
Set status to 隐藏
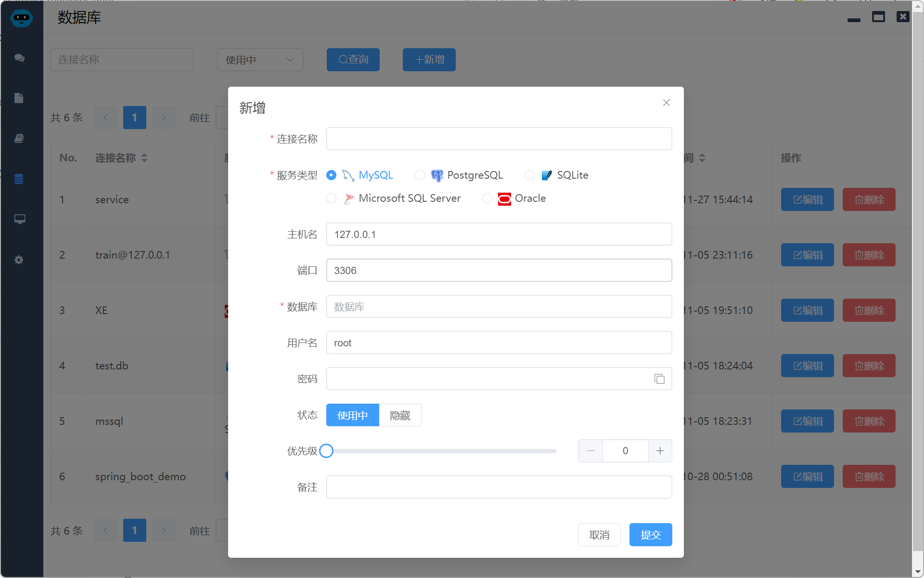tap(400, 415)
